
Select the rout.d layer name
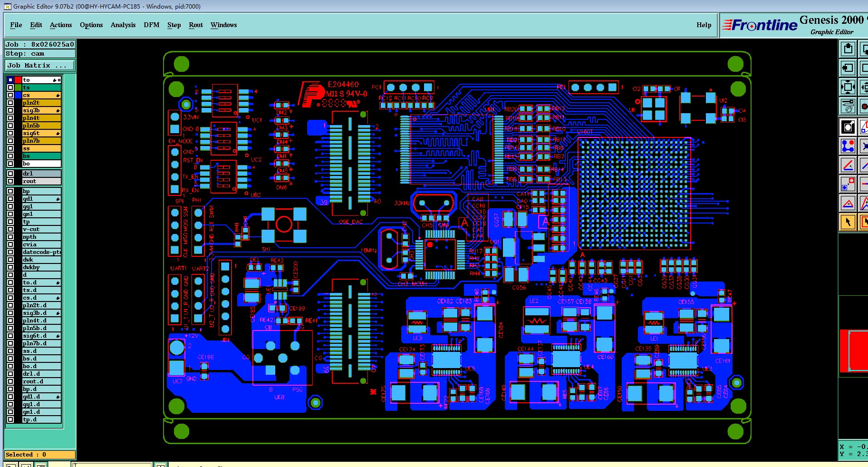coord(41,381)
